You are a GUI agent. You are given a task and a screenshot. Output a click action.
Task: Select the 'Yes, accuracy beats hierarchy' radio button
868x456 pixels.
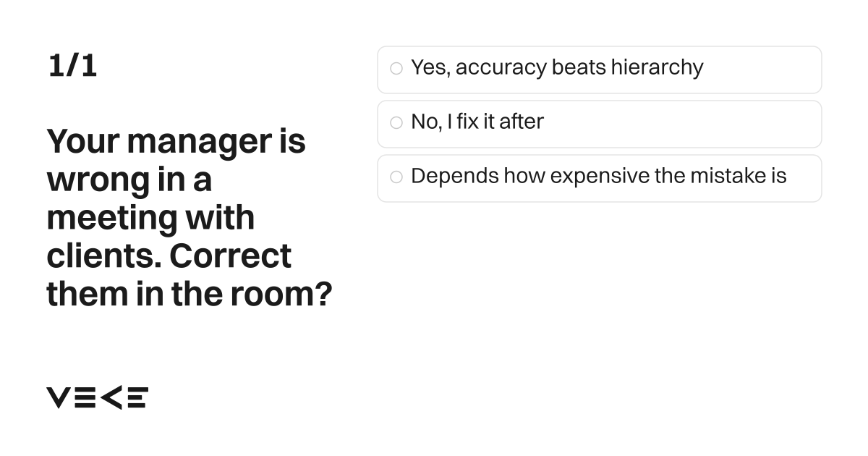pyautogui.click(x=396, y=69)
